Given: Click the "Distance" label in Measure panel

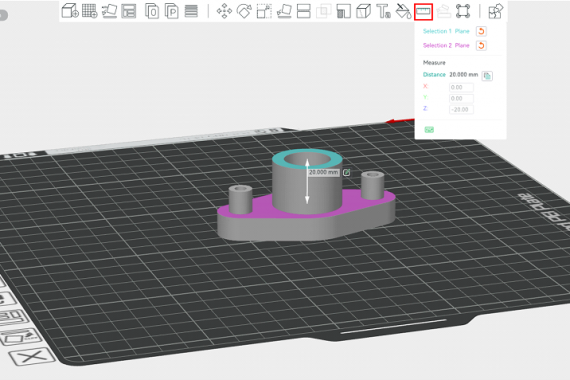Looking at the screenshot, I should click(434, 75).
